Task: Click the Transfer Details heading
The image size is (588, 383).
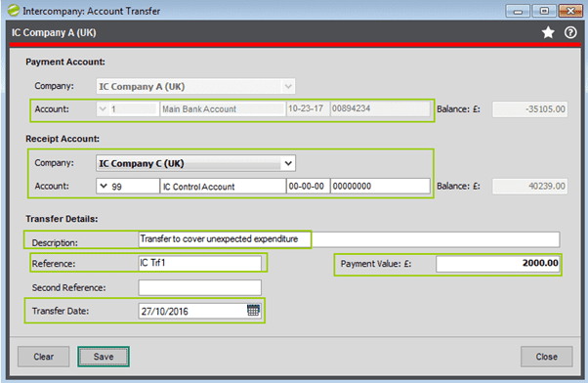Action: pos(62,219)
